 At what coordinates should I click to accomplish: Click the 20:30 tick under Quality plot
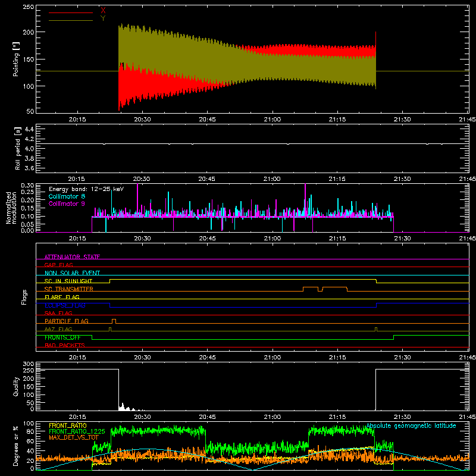click(x=142, y=417)
